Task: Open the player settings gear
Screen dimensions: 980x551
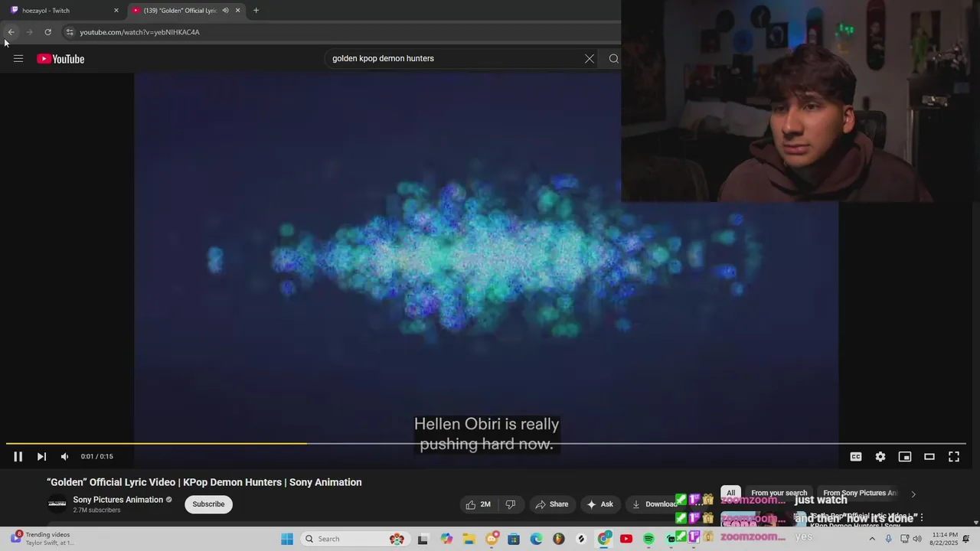Action: pyautogui.click(x=880, y=457)
